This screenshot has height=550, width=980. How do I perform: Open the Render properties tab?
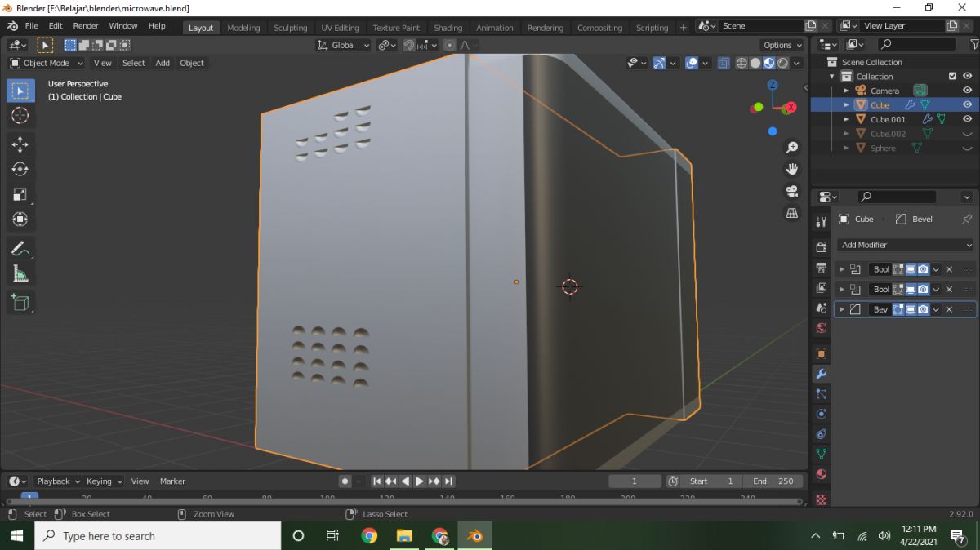coord(822,247)
